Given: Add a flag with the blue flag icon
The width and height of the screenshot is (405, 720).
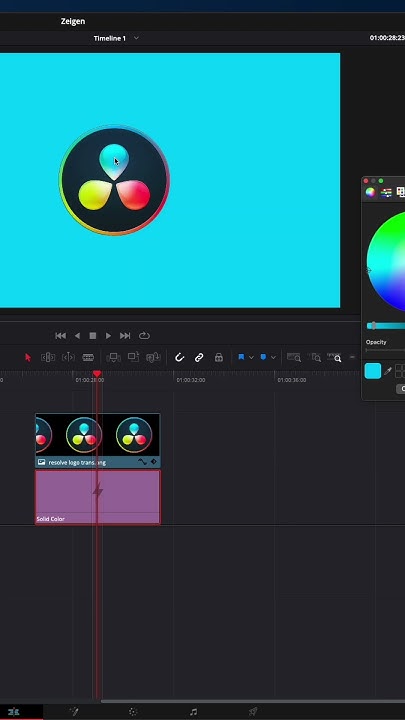Looking at the screenshot, I should coord(241,357).
